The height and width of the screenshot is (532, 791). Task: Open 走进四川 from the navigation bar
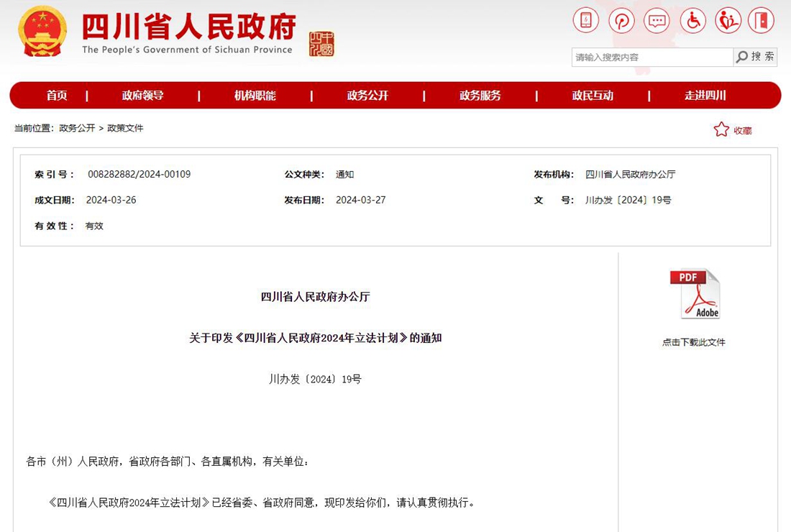[x=705, y=96]
